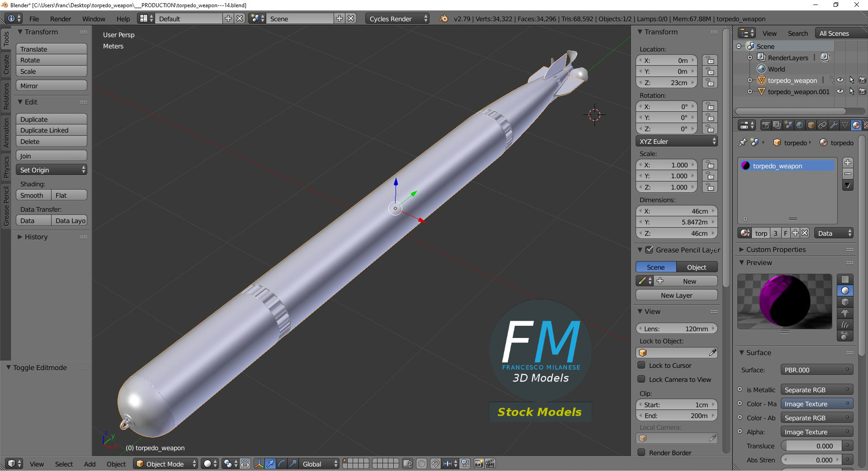Screen dimensions: 868x471
Task: Hide torpedo_weapon in viewport via eye icon
Action: pyautogui.click(x=840, y=80)
